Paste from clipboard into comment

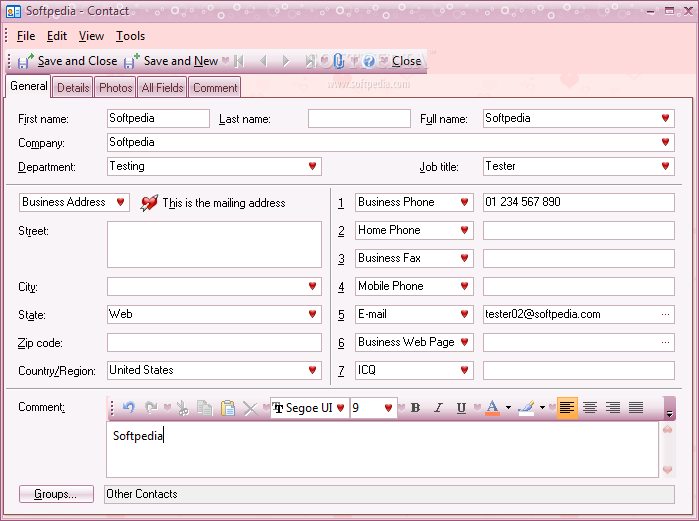pos(228,408)
